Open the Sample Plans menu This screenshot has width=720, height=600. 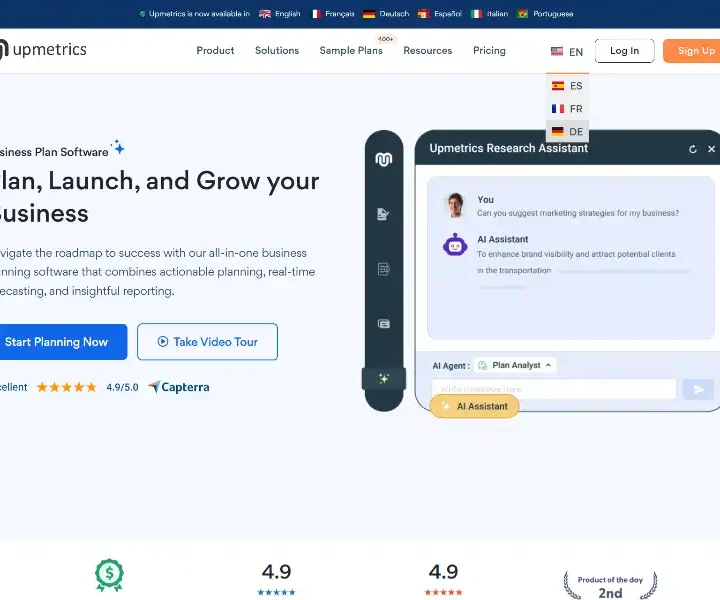351,50
